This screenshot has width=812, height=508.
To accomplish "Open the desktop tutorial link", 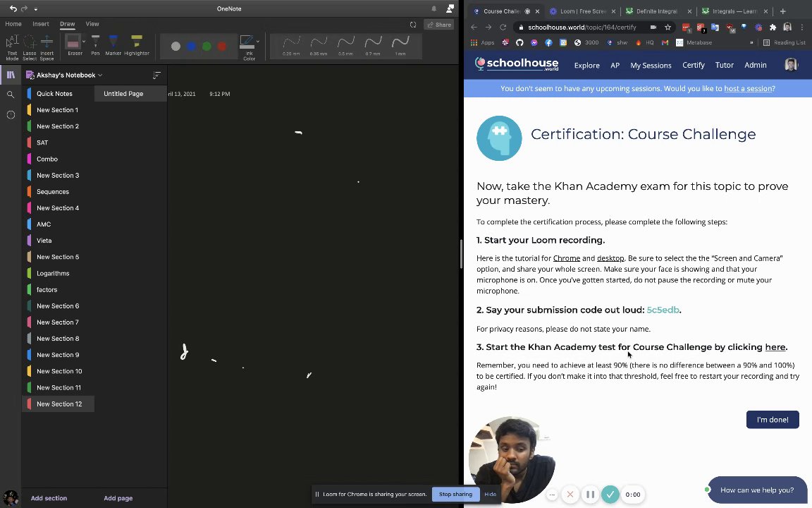I will [610, 258].
